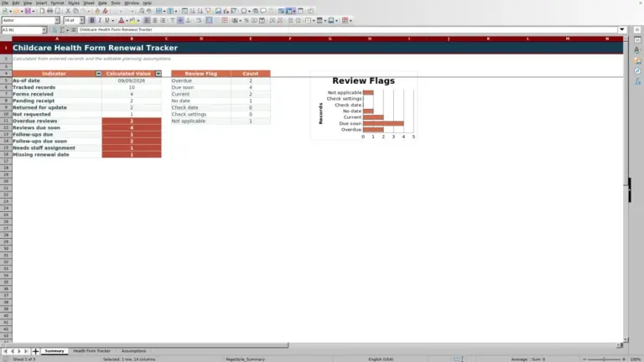644x362 pixels.
Task: Toggle Wrap Text for the cell
Action: click(x=199, y=20)
